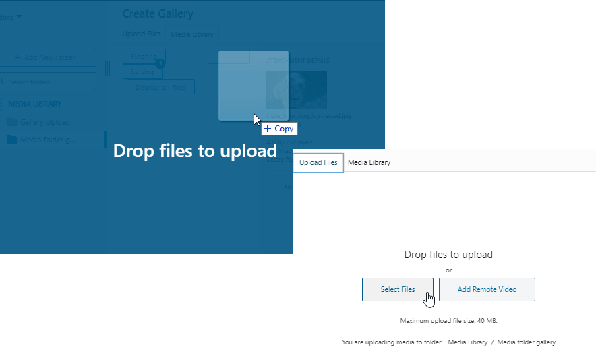Switch to the white Media Library tab
The width and height of the screenshot is (596, 364).
369,162
